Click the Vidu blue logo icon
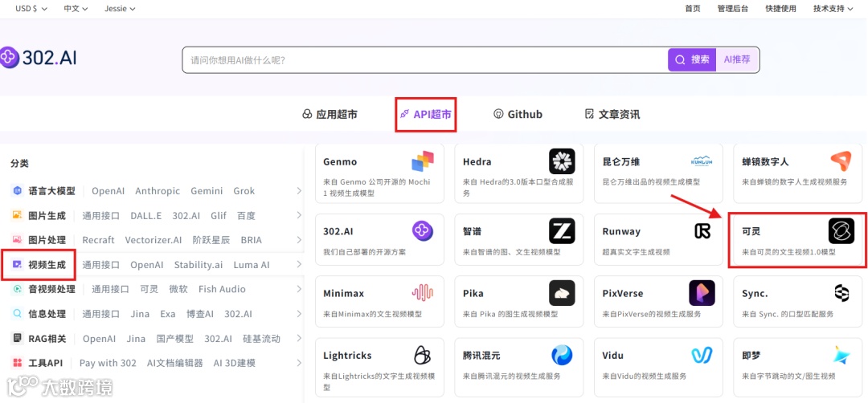This screenshot has width=868, height=403. pos(702,355)
